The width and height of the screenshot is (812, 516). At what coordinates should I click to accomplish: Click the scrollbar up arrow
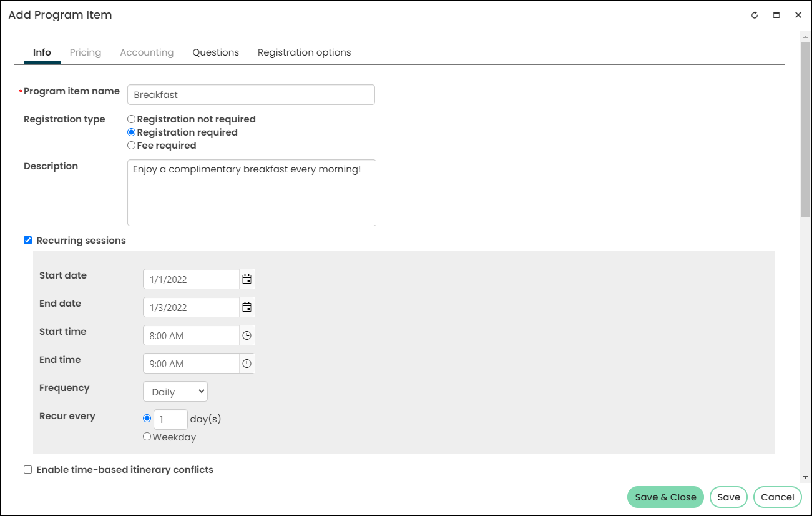coord(805,37)
